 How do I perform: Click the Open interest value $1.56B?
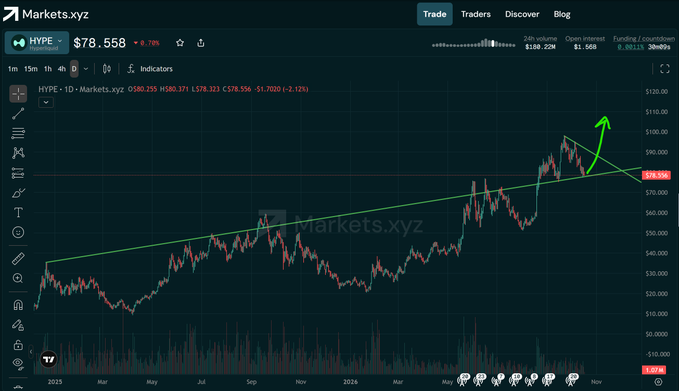pyautogui.click(x=585, y=47)
